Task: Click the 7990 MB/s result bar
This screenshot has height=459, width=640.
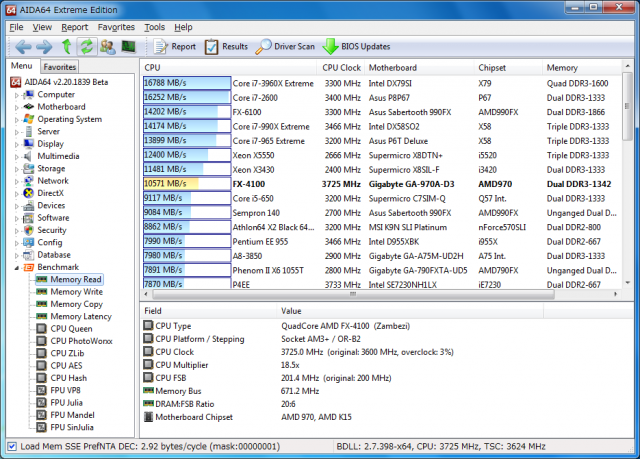Action: (x=187, y=241)
